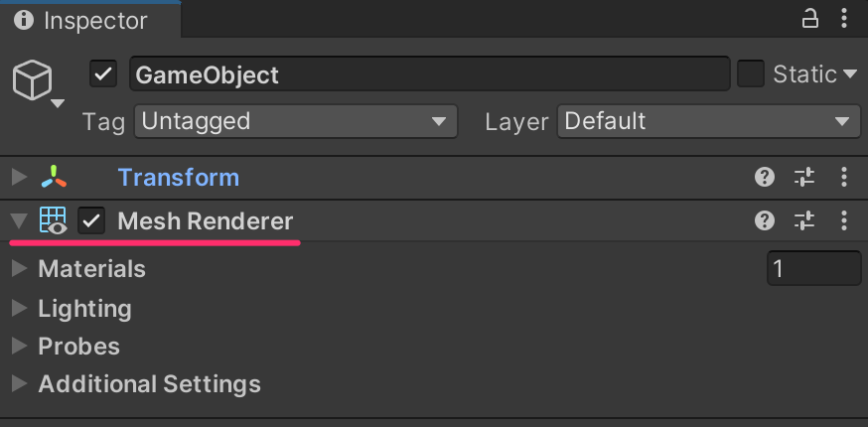Click the GameObject name field
868x427 pixels.
[430, 74]
